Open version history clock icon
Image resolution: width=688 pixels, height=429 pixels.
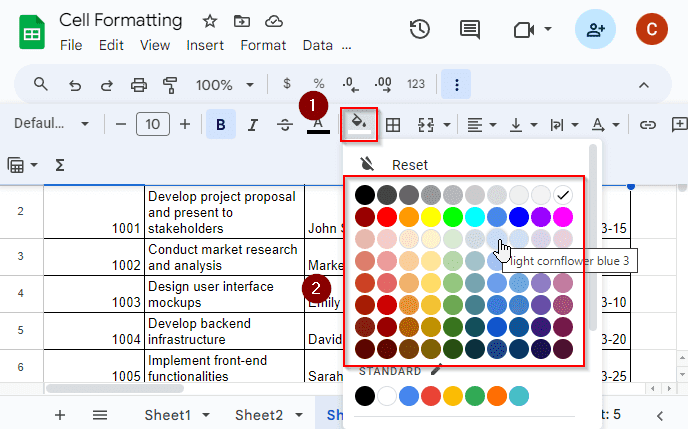[420, 29]
